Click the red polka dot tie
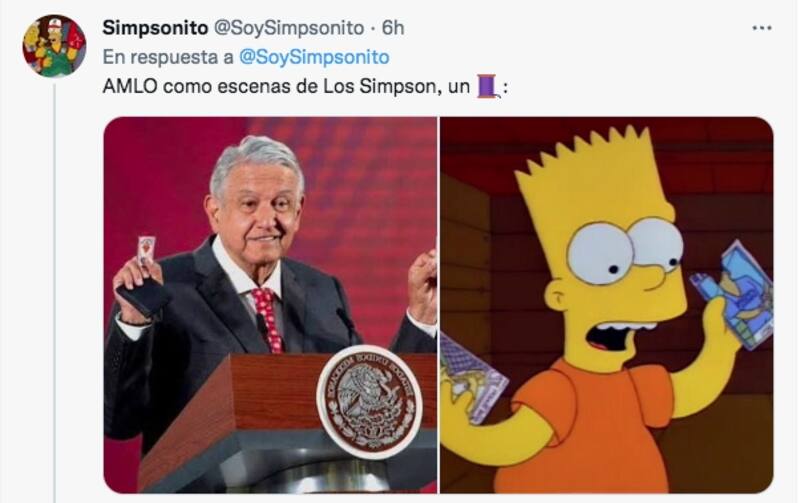800x503 pixels. [x=269, y=319]
